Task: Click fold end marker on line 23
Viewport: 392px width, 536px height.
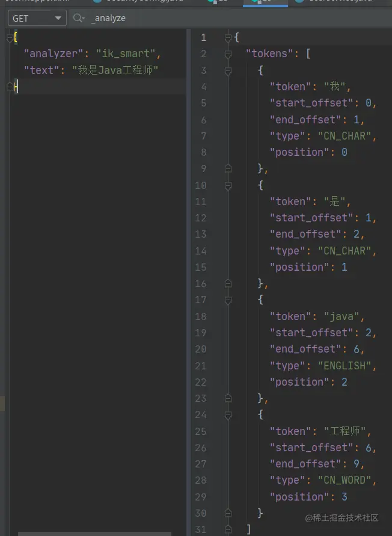Action: pyautogui.click(x=228, y=398)
